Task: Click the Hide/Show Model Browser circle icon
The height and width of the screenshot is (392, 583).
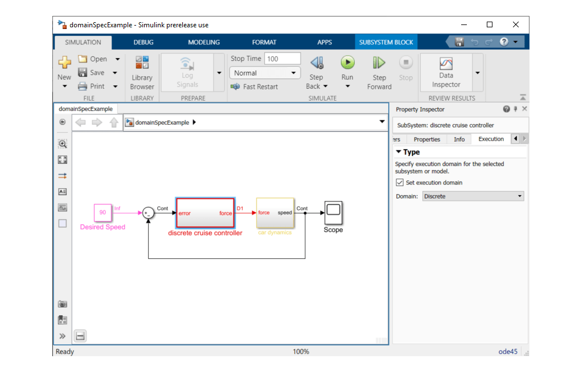Action: click(63, 122)
